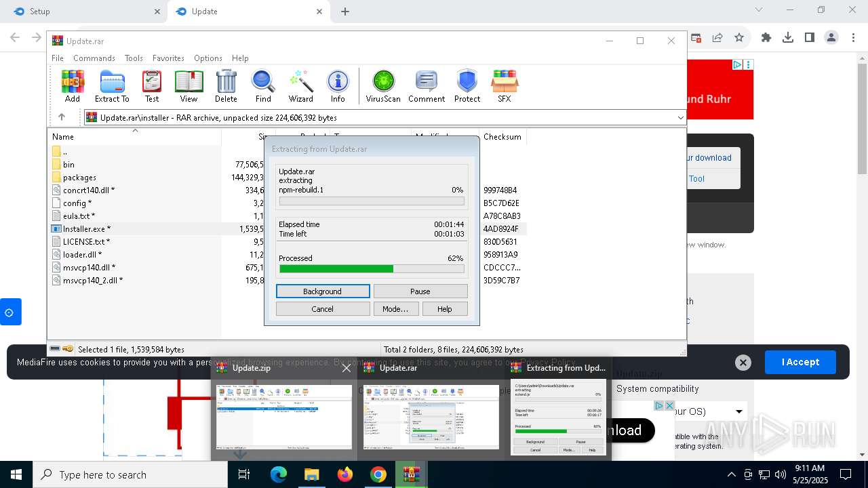Open a new browser tab
The height and width of the screenshot is (488, 868).
pyautogui.click(x=345, y=12)
